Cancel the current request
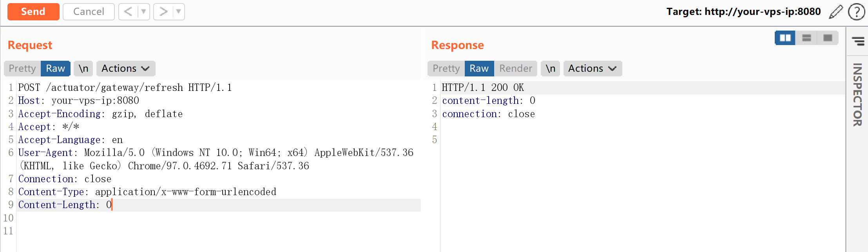Screen dimensions: 868x252 (89, 12)
